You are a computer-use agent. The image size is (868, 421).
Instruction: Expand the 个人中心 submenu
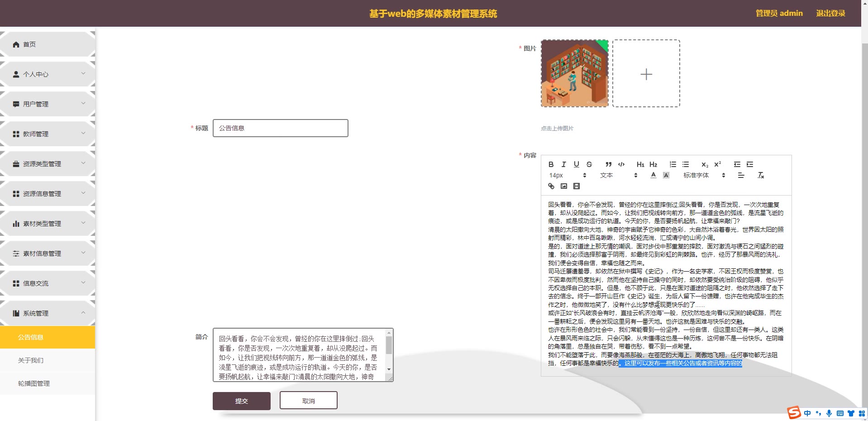(83, 74)
